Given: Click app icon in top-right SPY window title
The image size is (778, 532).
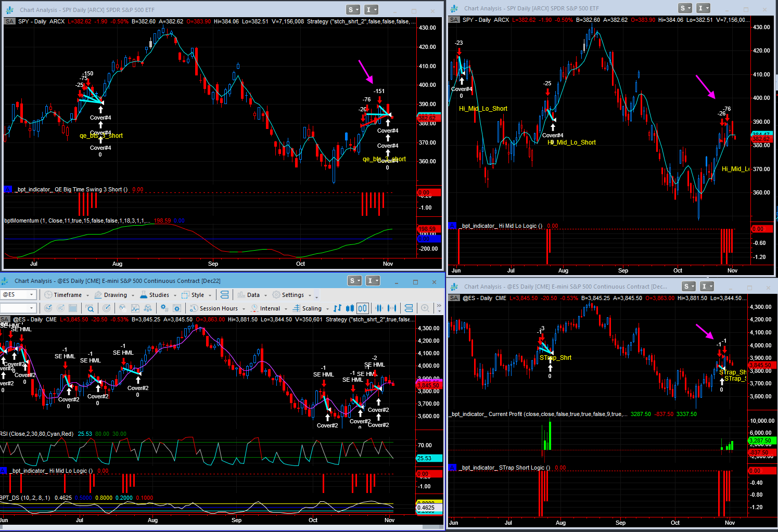Looking at the screenshot, I should point(454,8).
